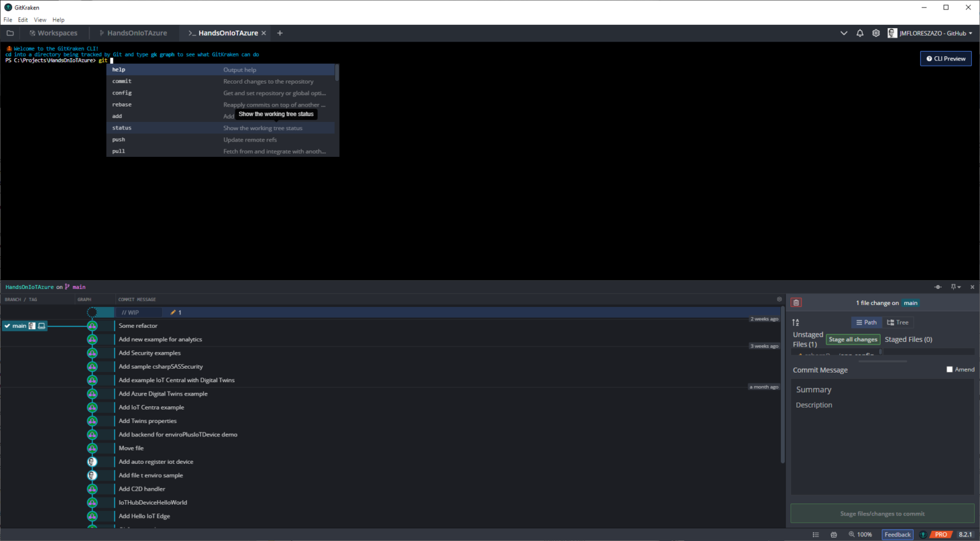This screenshot has height=541, width=980.
Task: Click the graph column settings gear icon
Action: (779, 299)
